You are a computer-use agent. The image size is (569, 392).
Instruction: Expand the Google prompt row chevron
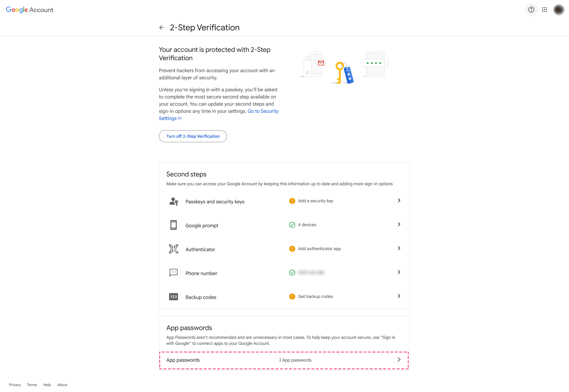399,224
